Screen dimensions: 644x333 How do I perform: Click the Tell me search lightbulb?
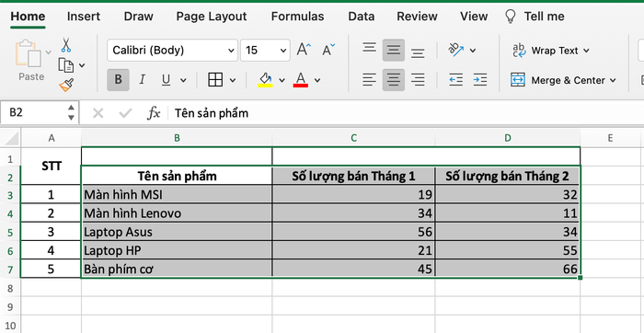(x=510, y=17)
